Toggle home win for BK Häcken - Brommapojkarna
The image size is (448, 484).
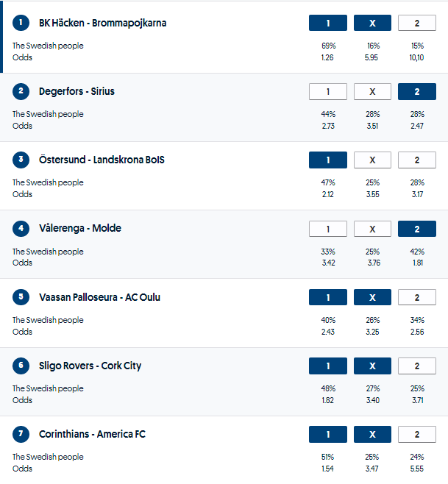point(328,23)
